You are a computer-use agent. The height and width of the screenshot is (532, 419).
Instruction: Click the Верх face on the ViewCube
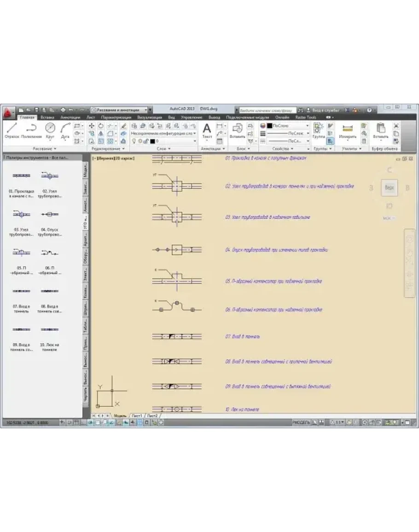point(390,188)
